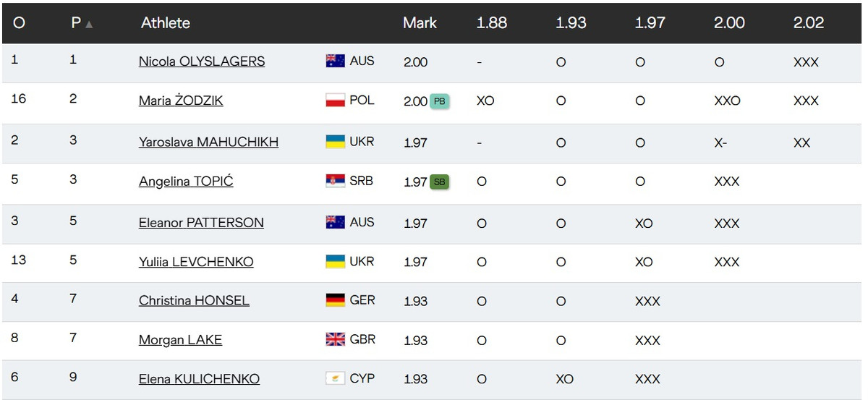Image resolution: width=868 pixels, height=400 pixels.
Task: Click the Poland flag icon
Action: pyautogui.click(x=335, y=101)
